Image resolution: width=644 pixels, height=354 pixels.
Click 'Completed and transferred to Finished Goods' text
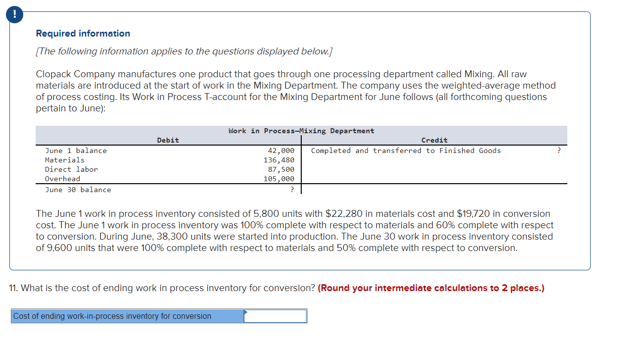click(406, 151)
